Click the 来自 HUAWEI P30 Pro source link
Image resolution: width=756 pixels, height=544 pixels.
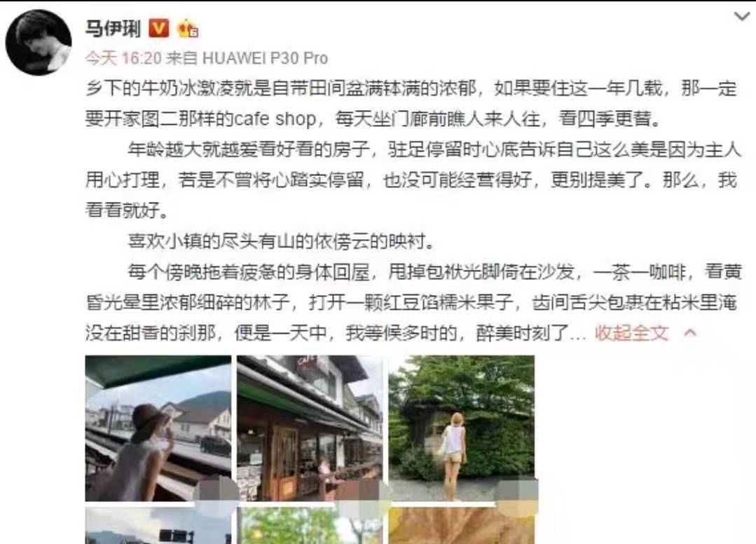(x=247, y=58)
